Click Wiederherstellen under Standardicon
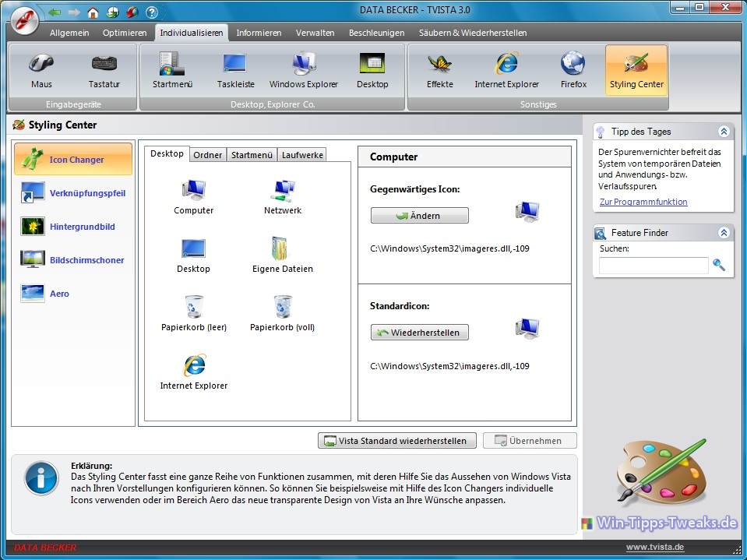 click(420, 333)
